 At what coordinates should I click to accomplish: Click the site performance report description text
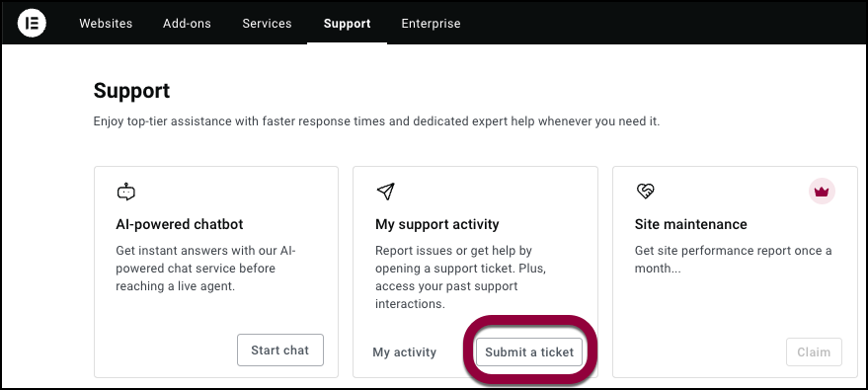[x=733, y=260]
